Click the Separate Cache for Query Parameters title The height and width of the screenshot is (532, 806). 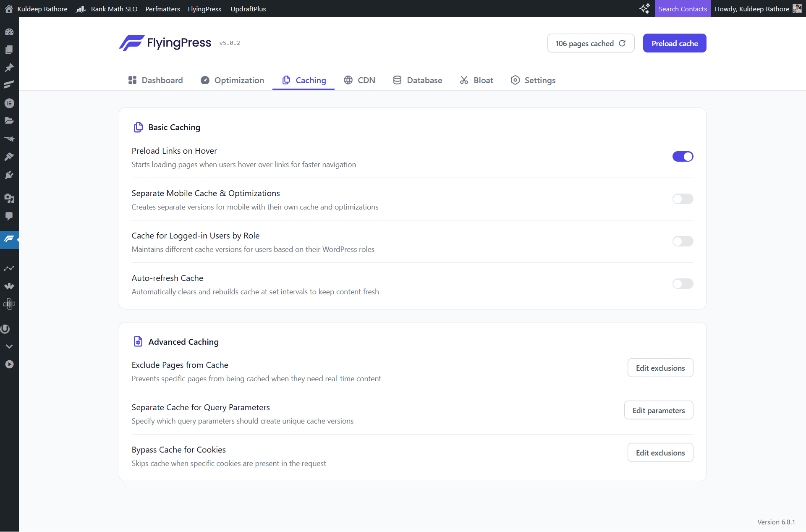pyautogui.click(x=201, y=407)
